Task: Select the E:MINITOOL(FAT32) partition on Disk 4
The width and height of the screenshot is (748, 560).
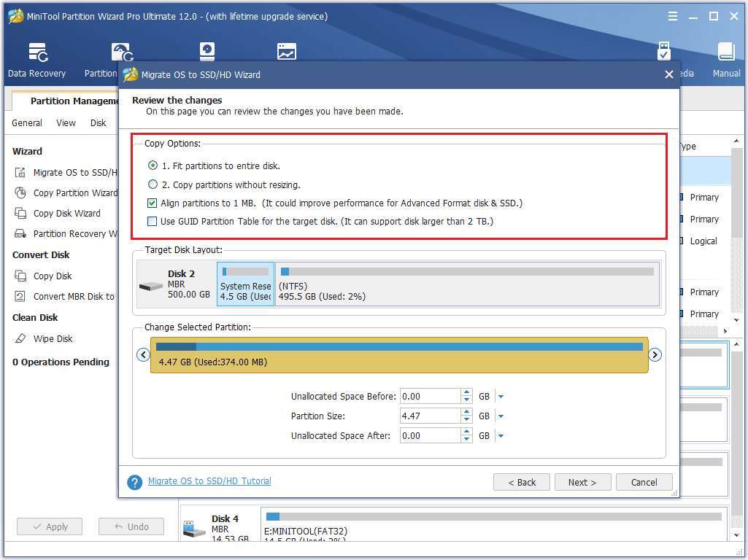Action: point(494,526)
